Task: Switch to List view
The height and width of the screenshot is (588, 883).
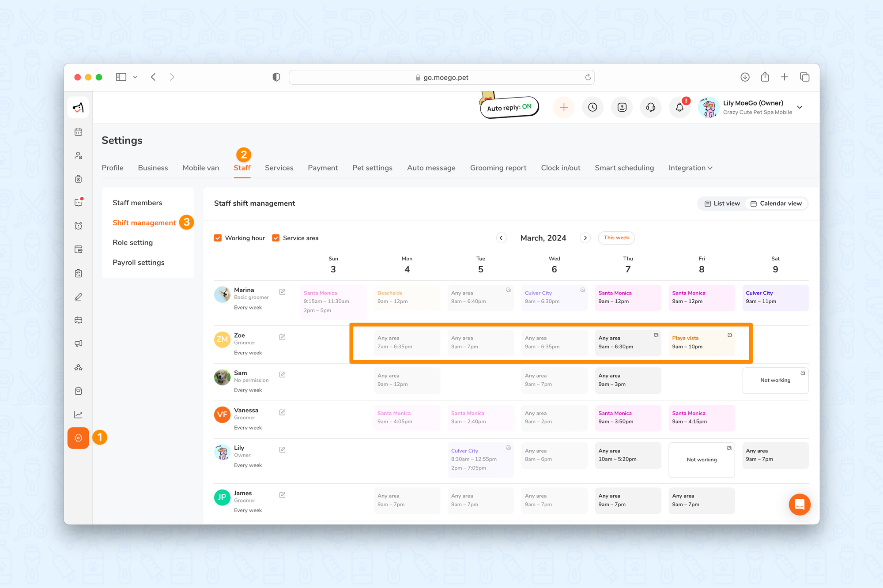Action: pyautogui.click(x=722, y=204)
